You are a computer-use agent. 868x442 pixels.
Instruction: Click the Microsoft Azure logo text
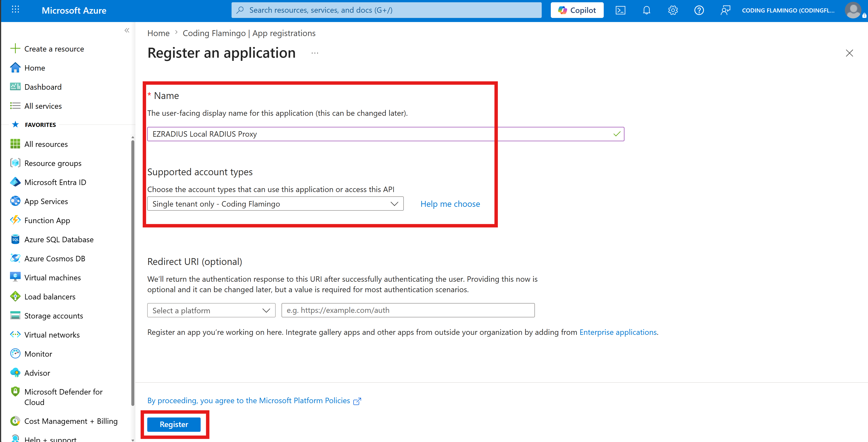74,10
